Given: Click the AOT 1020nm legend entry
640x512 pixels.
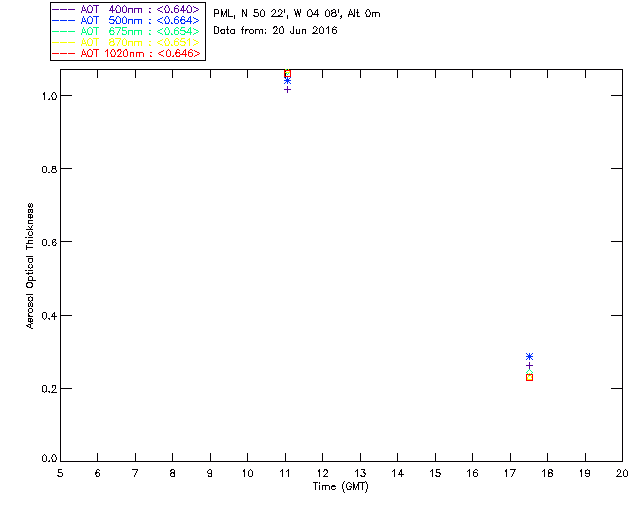Looking at the screenshot, I should coord(126,53).
